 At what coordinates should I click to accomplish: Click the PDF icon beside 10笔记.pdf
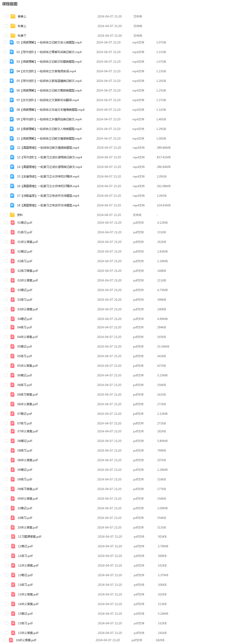[12, 508]
